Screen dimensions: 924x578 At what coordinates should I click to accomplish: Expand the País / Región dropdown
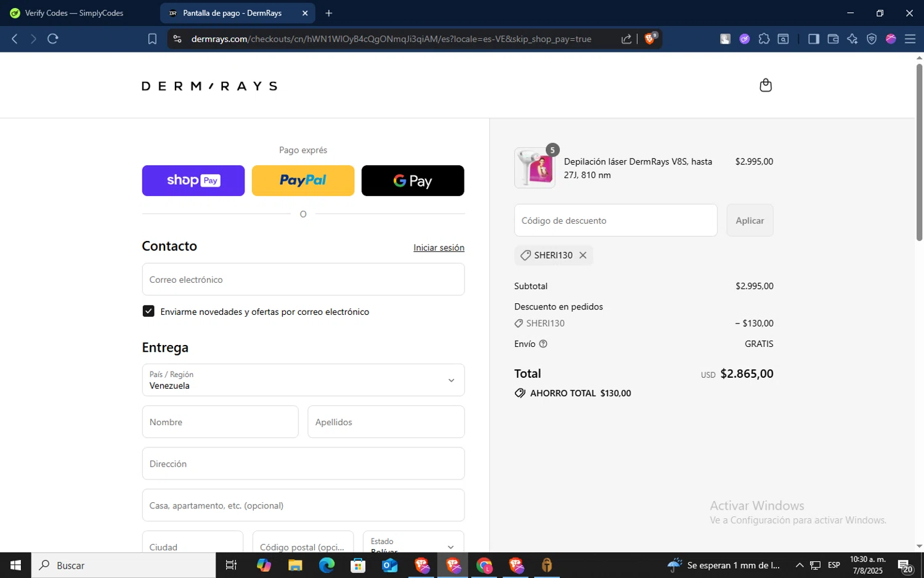[x=303, y=380]
